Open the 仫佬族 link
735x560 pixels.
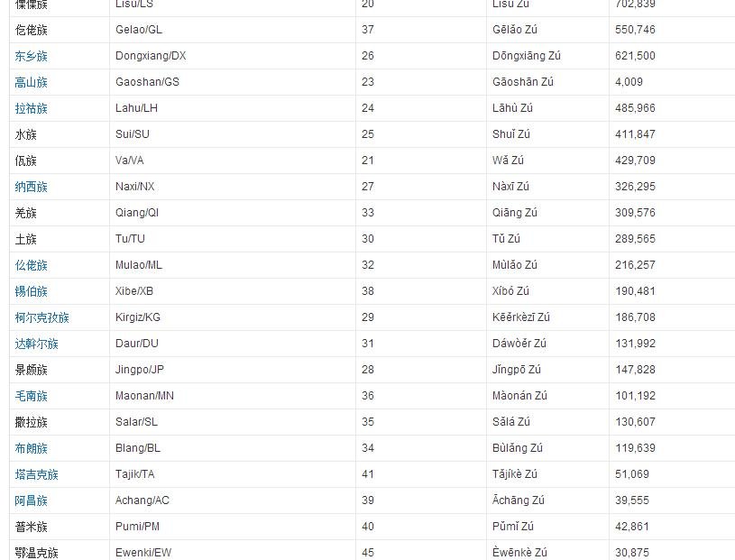[x=32, y=265]
